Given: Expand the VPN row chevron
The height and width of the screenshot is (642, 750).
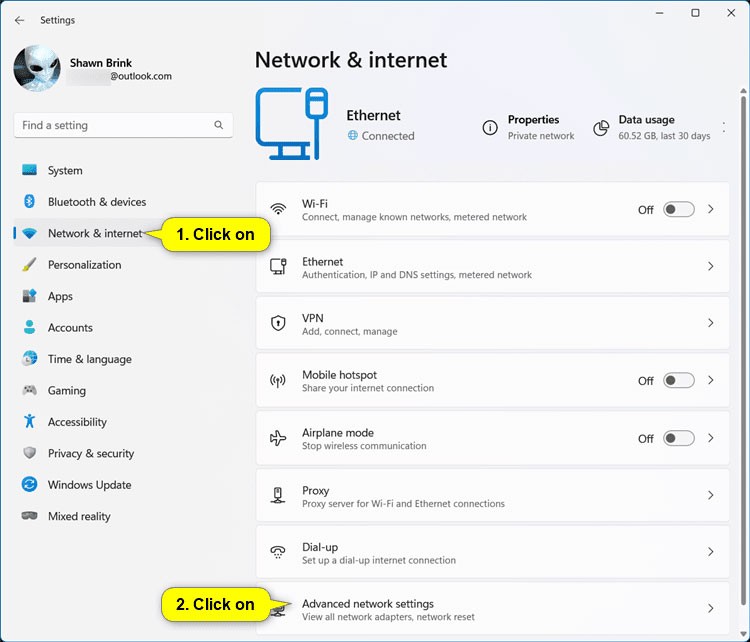Looking at the screenshot, I should 711,324.
